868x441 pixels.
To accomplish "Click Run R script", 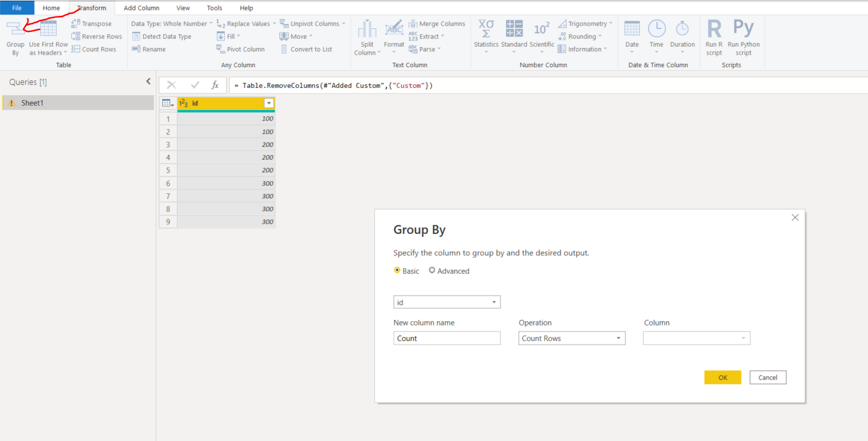I will click(714, 37).
